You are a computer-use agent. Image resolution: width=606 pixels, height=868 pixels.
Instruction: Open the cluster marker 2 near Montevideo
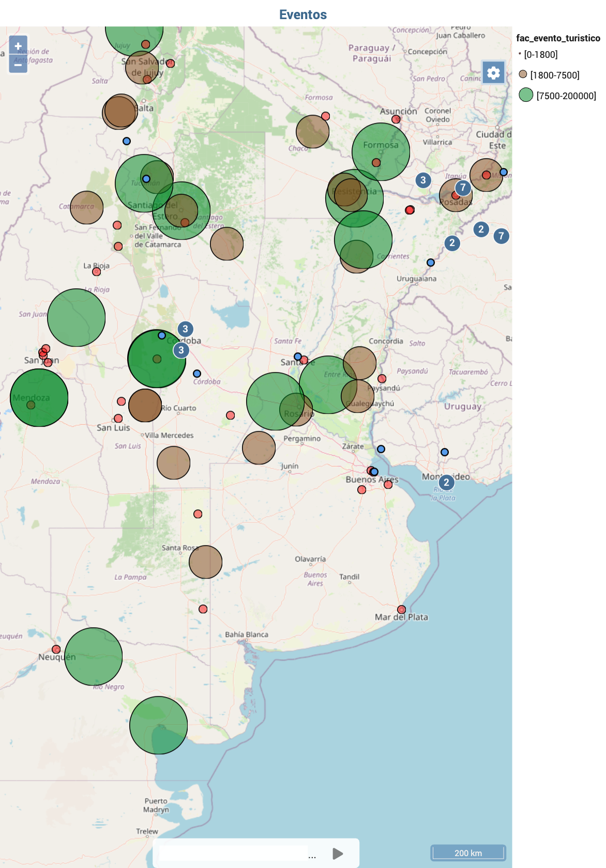click(446, 483)
